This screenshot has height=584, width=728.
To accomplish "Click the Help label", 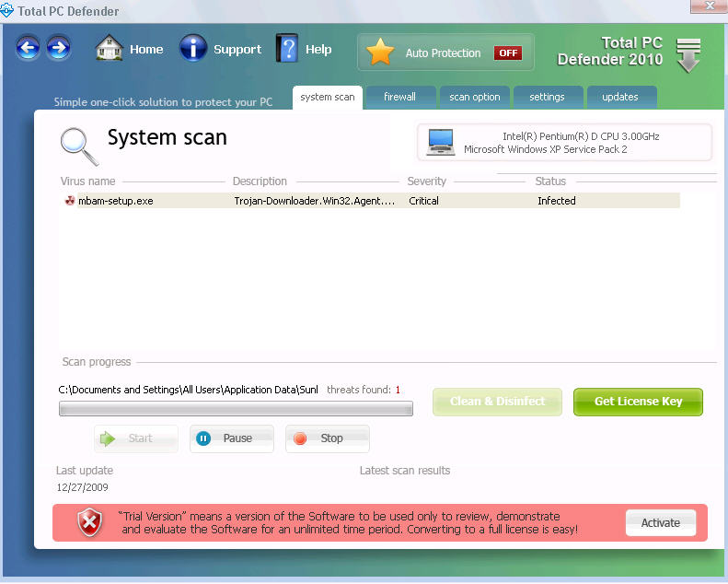I will 318,49.
